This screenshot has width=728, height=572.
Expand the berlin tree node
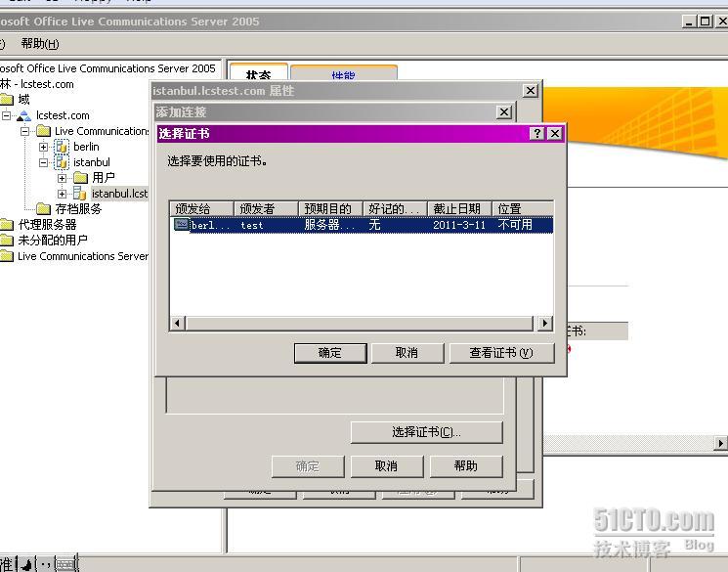[44, 147]
